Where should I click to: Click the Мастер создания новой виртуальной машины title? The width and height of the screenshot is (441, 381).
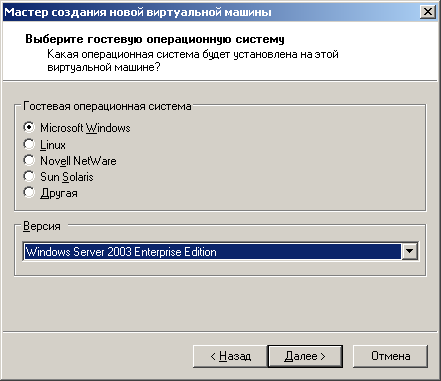click(x=138, y=12)
